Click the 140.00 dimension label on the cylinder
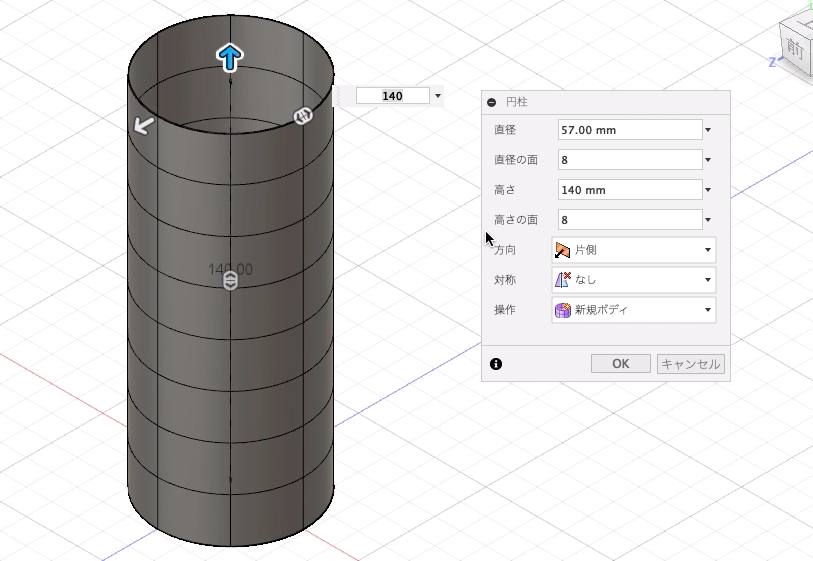 [x=230, y=269]
